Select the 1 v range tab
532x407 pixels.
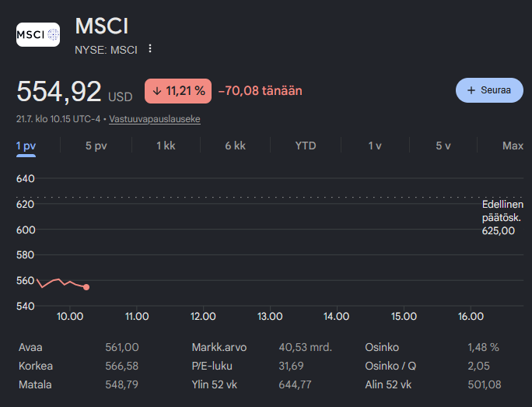click(x=375, y=146)
